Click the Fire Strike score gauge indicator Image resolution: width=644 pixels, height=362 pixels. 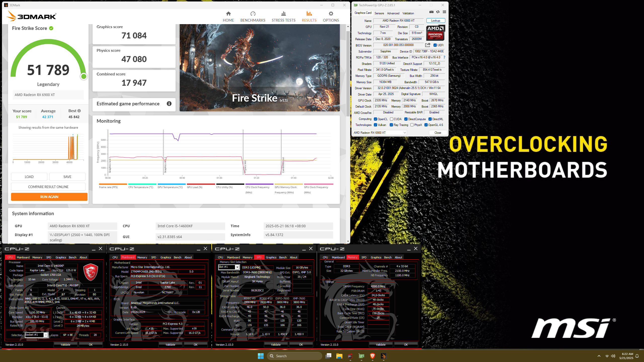click(x=84, y=76)
